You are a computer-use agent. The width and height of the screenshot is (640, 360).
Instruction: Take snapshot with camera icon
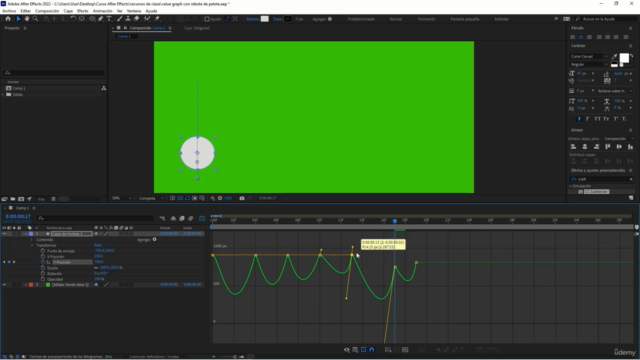[x=242, y=198]
